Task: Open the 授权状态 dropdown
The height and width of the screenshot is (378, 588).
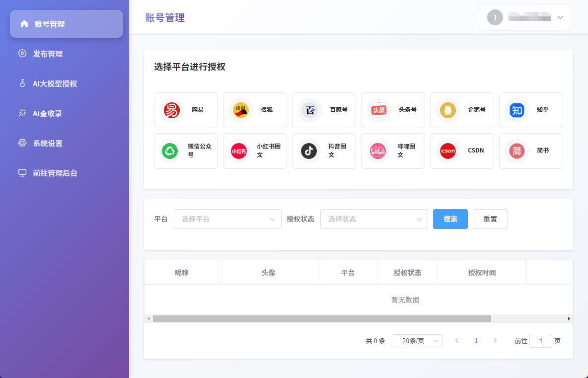Action: point(374,219)
